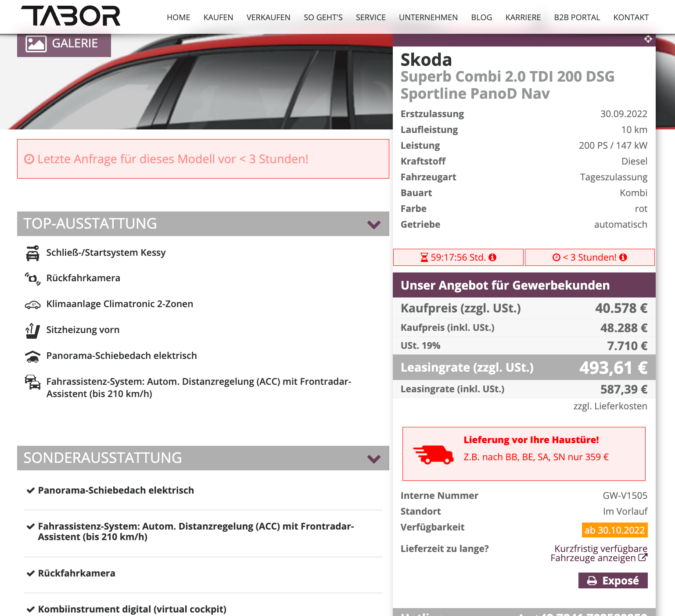Click the 'Superb Combi 2.0 TDI 200 DSG' title
The width and height of the screenshot is (675, 616).
pyautogui.click(x=507, y=77)
